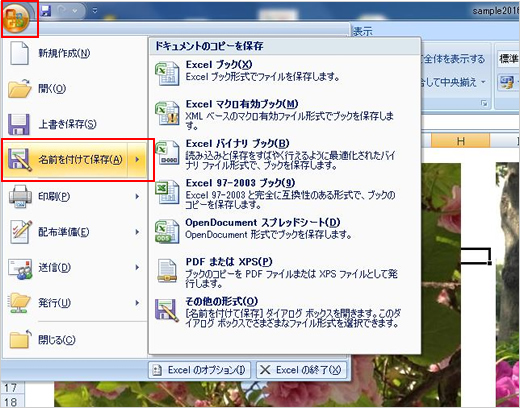Select column H header
This screenshot has height=408, width=520.
coord(460,141)
